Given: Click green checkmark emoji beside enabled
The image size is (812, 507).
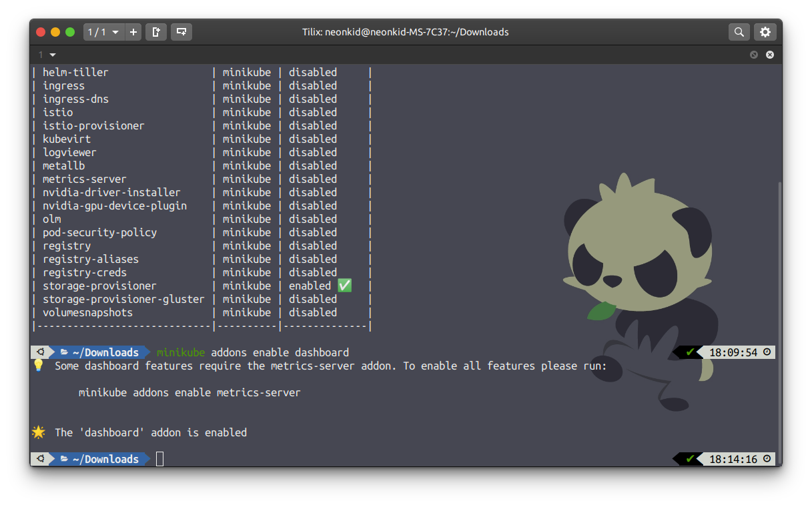Looking at the screenshot, I should coord(344,286).
